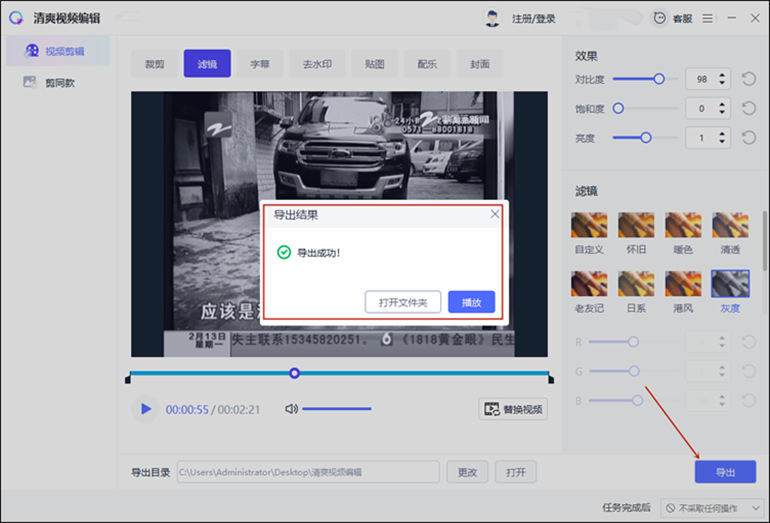This screenshot has width=770, height=523.
Task: Reset the G channel value
Action: tap(749, 371)
